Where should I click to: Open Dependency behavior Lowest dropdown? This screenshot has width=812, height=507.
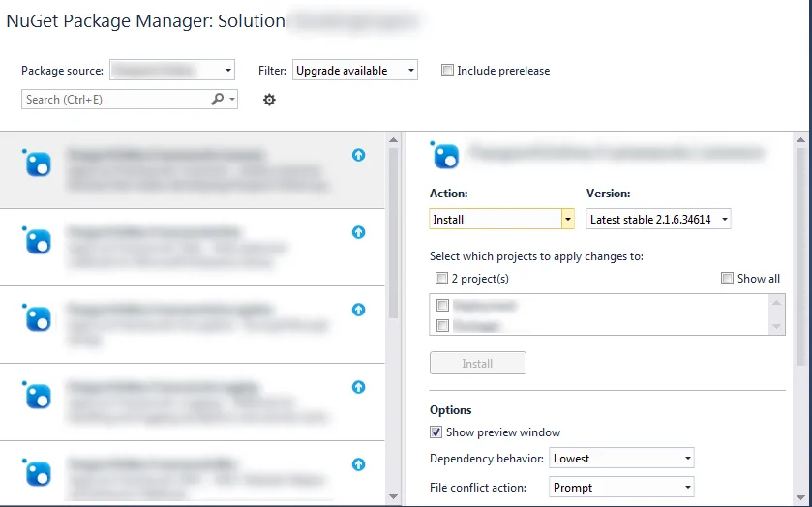(x=621, y=459)
